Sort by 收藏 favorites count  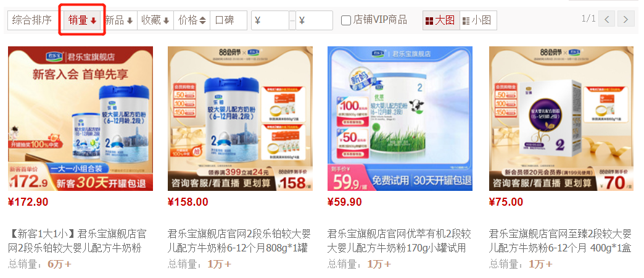[155, 20]
